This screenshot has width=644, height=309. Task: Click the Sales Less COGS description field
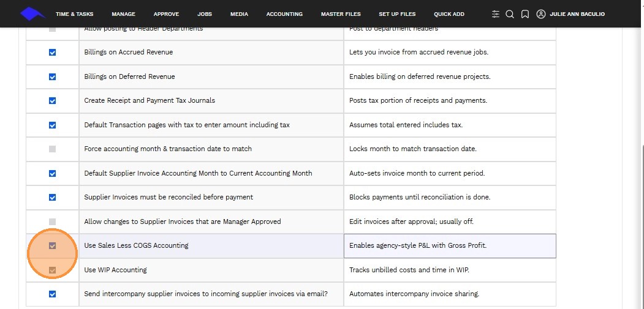[x=450, y=246]
